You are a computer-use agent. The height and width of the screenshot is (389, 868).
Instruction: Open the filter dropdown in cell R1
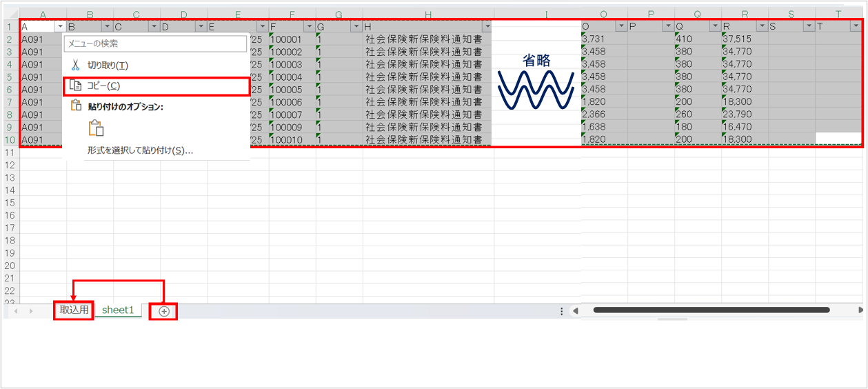coord(761,26)
